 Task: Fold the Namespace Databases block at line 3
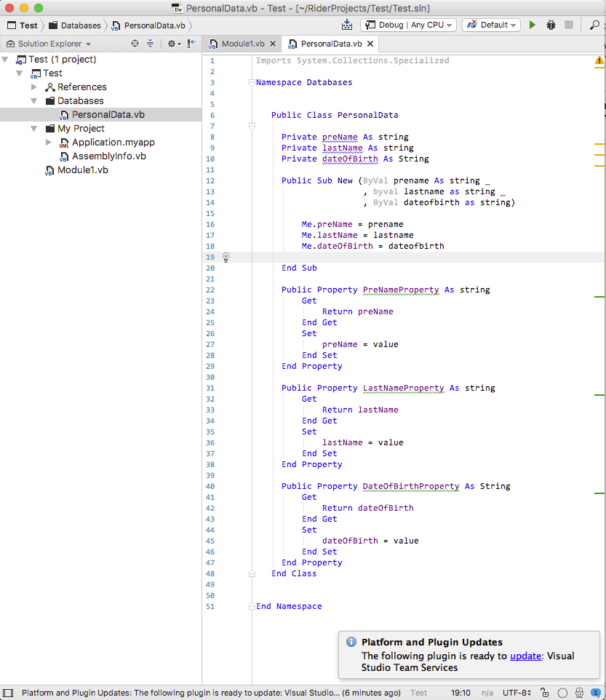(x=252, y=82)
